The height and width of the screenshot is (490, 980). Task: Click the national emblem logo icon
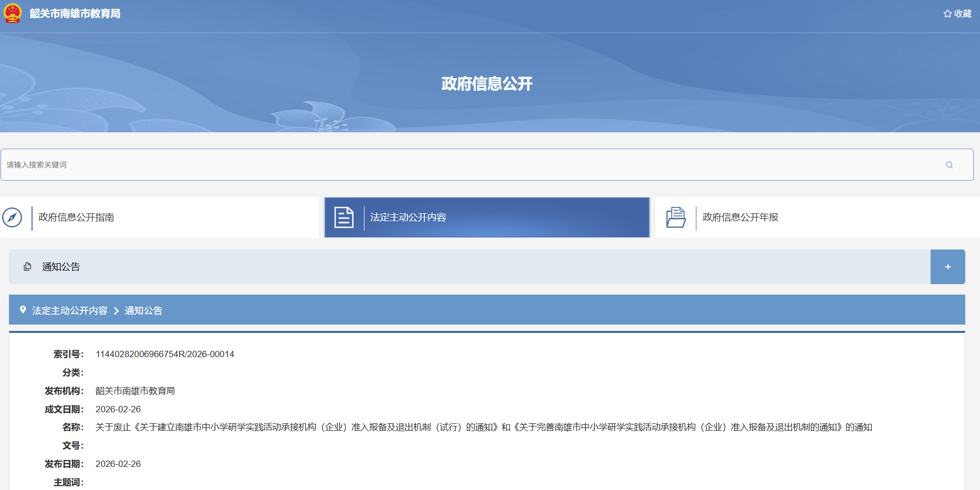pyautogui.click(x=14, y=14)
